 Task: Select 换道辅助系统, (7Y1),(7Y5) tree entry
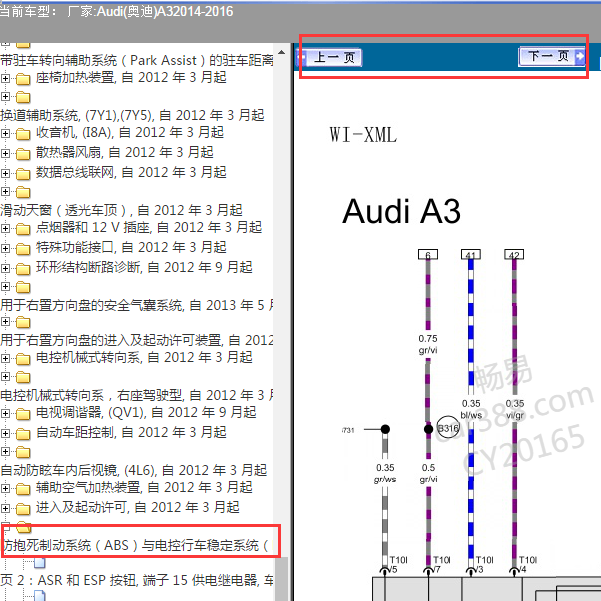coord(132,115)
